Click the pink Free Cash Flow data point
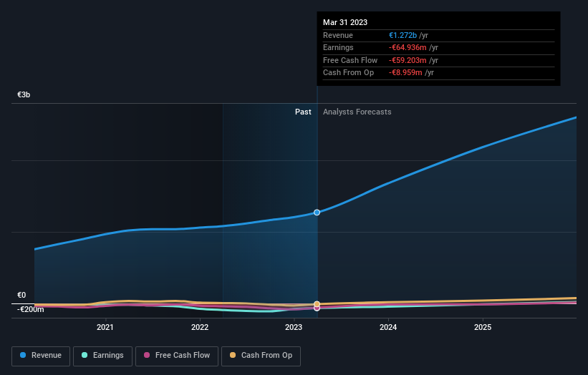Viewport: 588px width, 375px height. coord(317,308)
